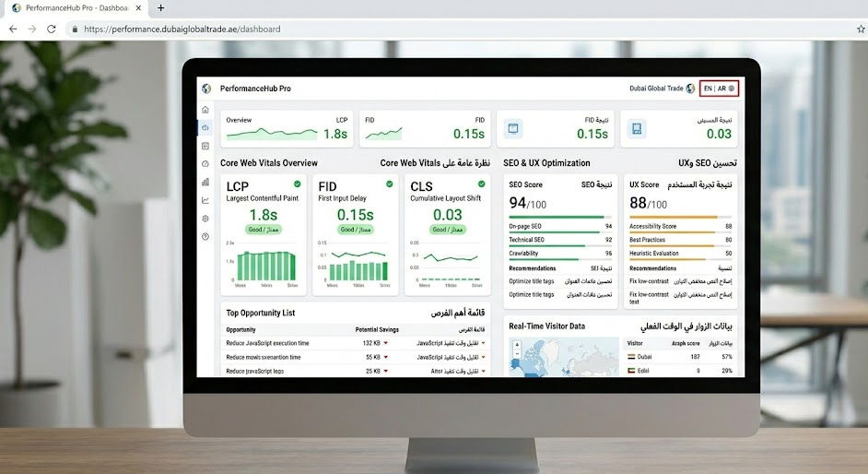Expand Arabic dropdown in the 55 KB row
Screen dimensions: 868x474
(x=483, y=357)
